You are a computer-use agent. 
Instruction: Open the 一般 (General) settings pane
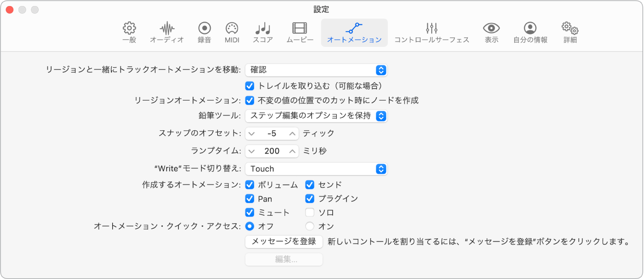pyautogui.click(x=129, y=32)
